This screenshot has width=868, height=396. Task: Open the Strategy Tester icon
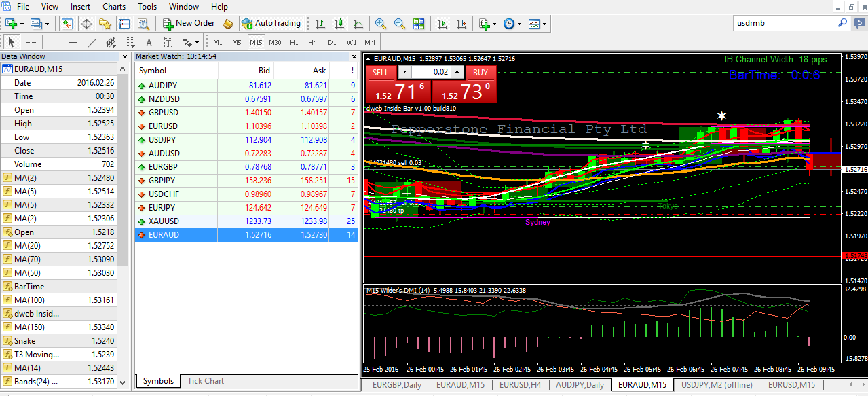point(144,23)
